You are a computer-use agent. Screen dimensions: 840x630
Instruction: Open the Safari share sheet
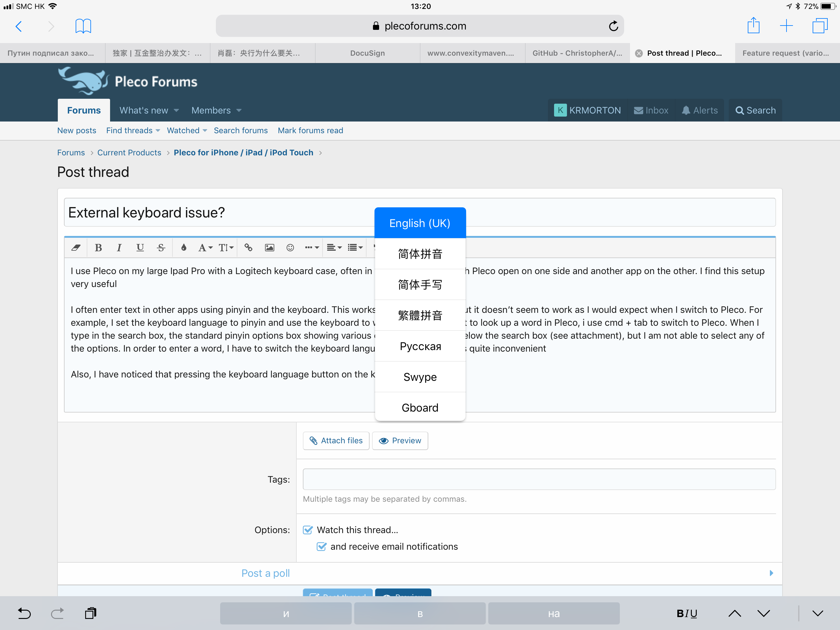(x=753, y=26)
